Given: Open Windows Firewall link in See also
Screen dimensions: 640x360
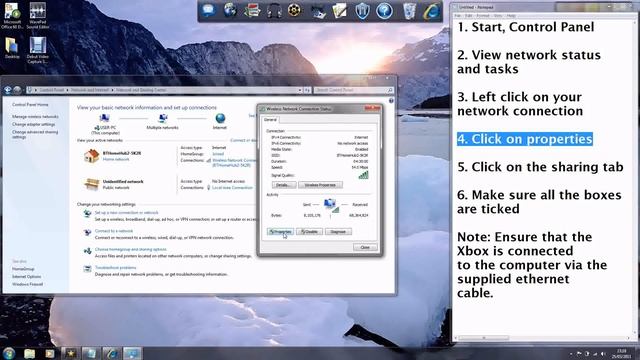Looking at the screenshot, I should click(x=27, y=284).
